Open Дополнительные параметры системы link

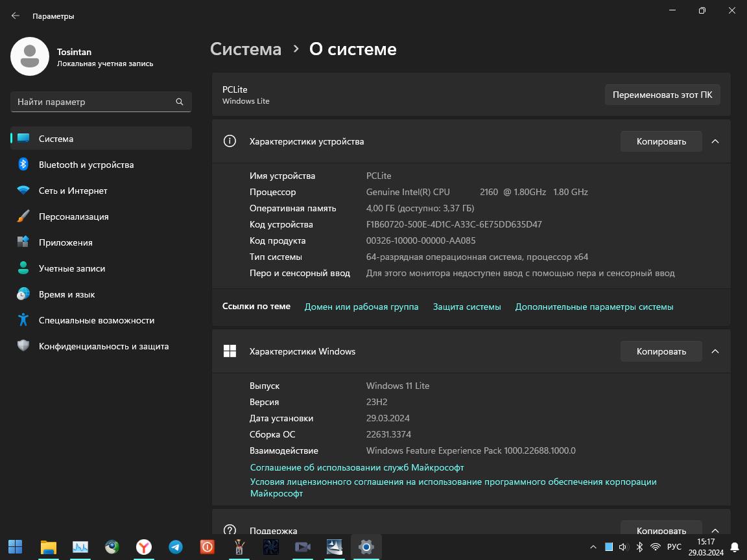click(x=594, y=307)
